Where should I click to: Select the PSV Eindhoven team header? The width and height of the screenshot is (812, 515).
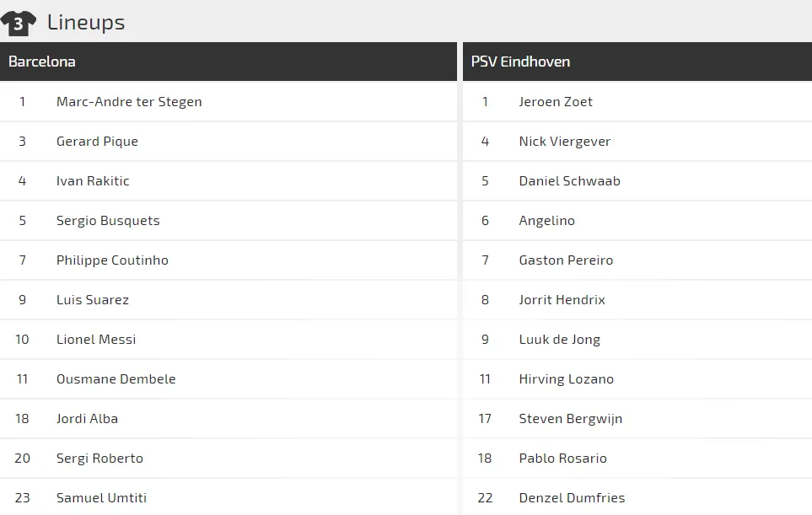pyautogui.click(x=520, y=62)
